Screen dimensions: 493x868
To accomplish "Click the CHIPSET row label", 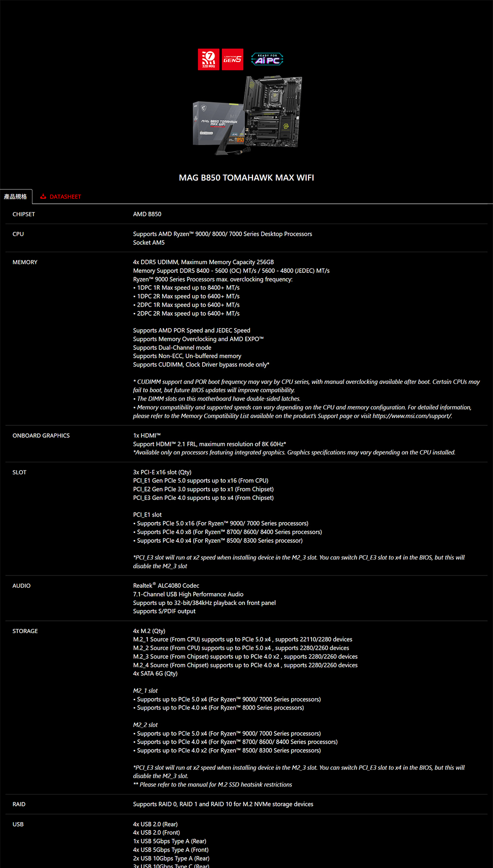I will tap(24, 214).
